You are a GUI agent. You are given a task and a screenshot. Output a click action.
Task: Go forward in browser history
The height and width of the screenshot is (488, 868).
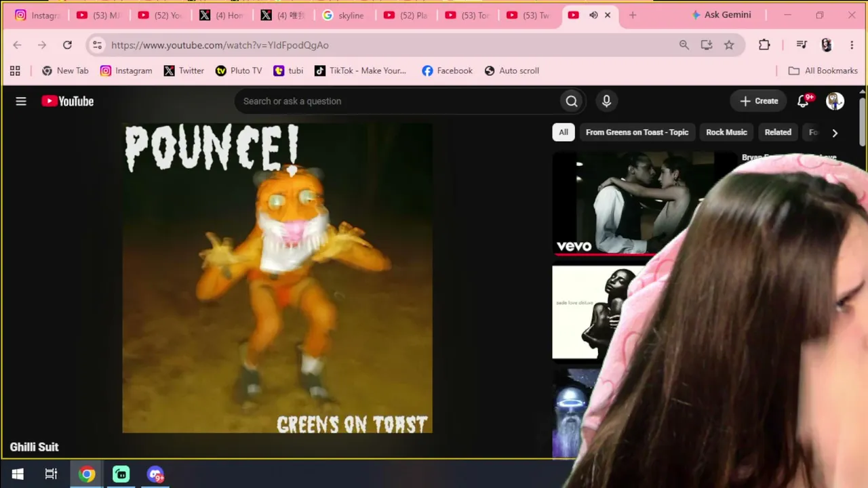pyautogui.click(x=42, y=45)
